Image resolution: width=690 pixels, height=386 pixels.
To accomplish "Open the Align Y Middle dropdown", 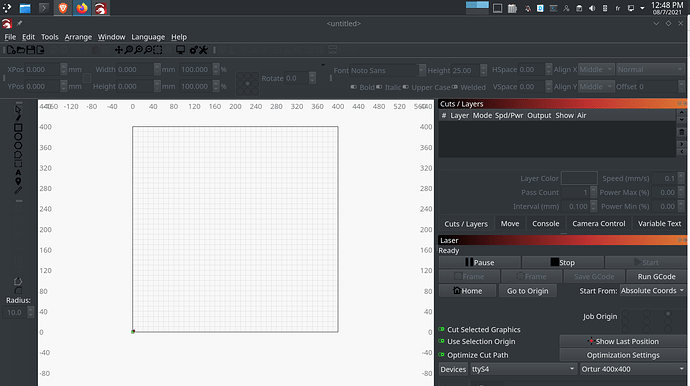I will click(x=596, y=87).
